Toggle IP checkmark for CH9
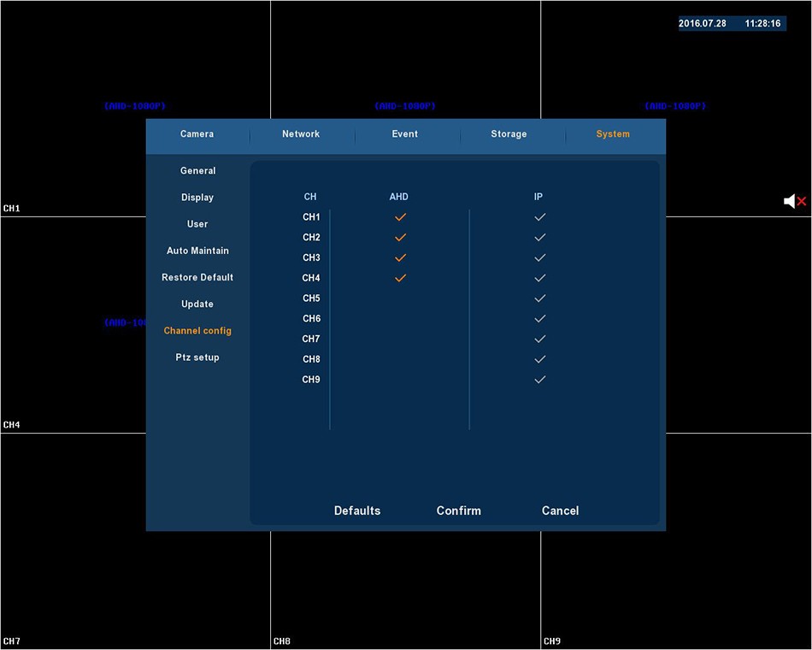812x650 pixels. click(x=539, y=380)
